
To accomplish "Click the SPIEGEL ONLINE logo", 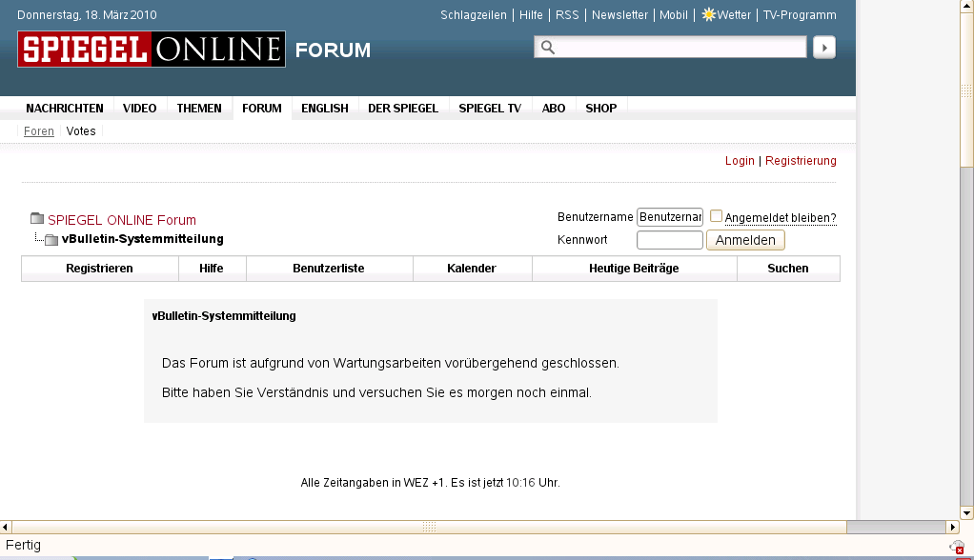I will point(151,50).
